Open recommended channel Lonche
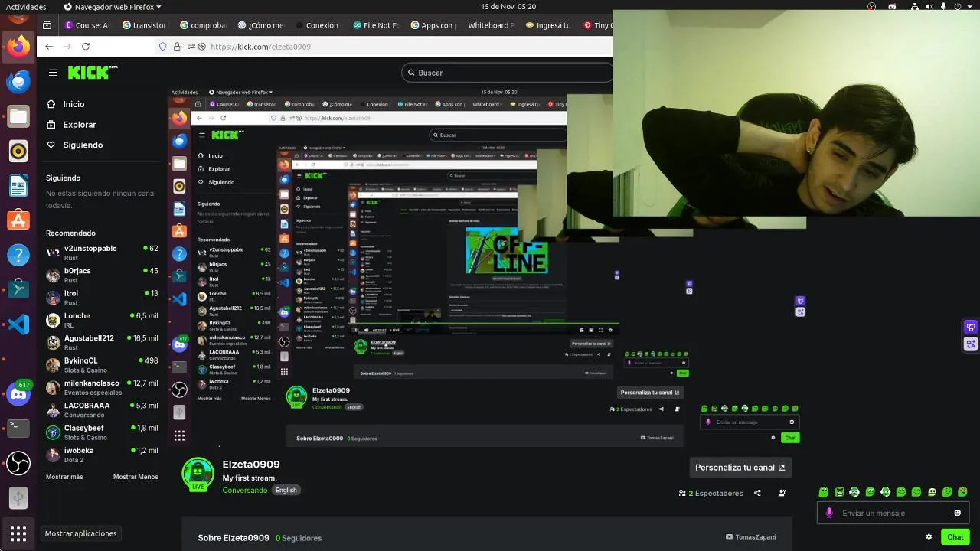The height and width of the screenshot is (551, 980). tap(102, 320)
